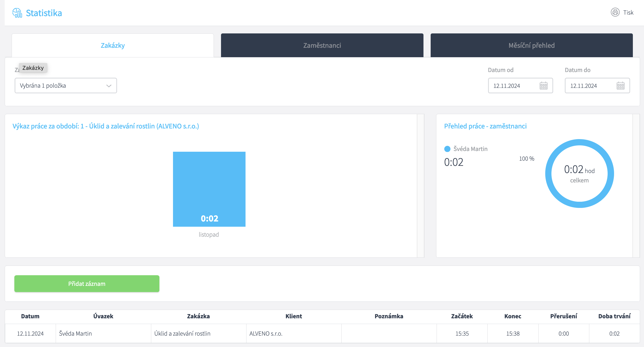
Task: Click the Tisk print link
Action: pos(628,13)
